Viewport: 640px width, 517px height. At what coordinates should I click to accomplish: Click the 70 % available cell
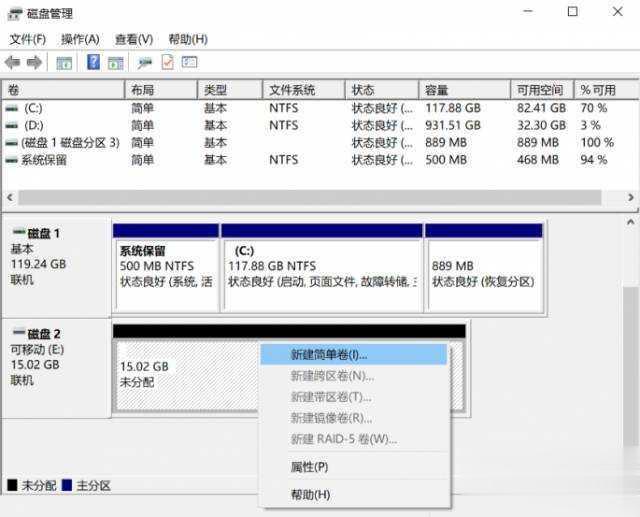tap(594, 108)
